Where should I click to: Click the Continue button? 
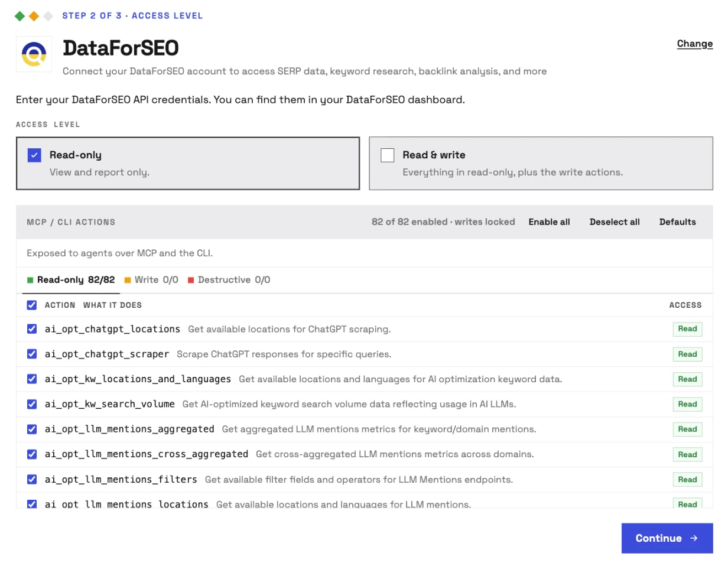pos(667,538)
